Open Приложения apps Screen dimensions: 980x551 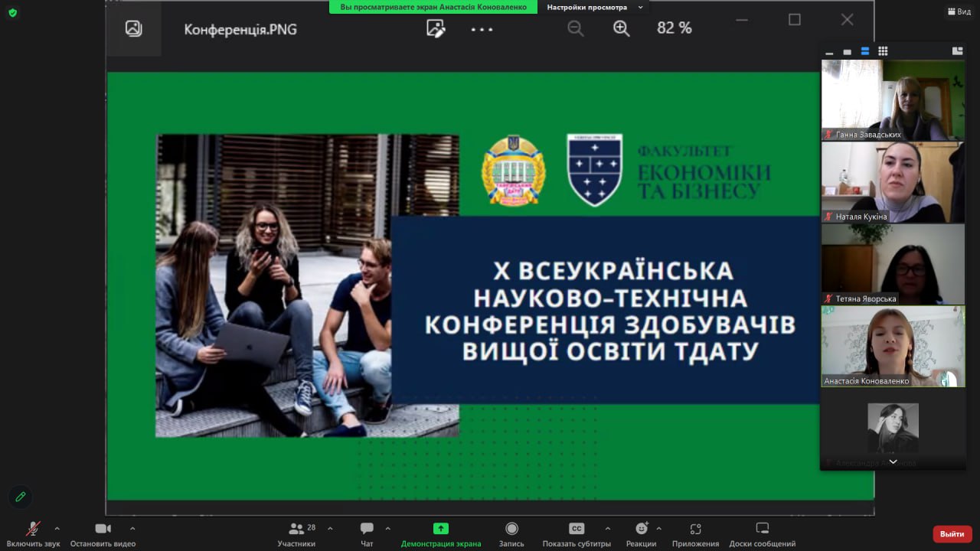[695, 533]
